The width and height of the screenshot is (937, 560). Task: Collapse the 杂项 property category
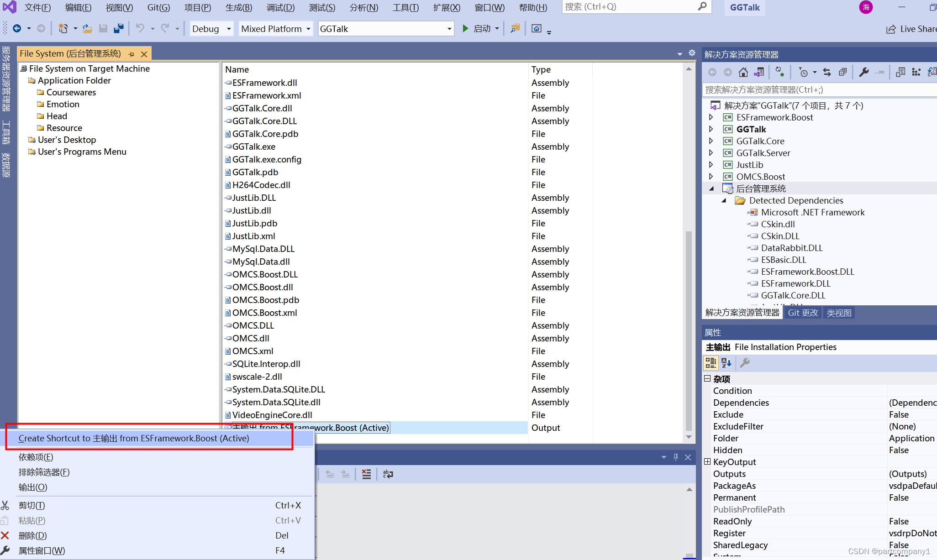click(707, 379)
